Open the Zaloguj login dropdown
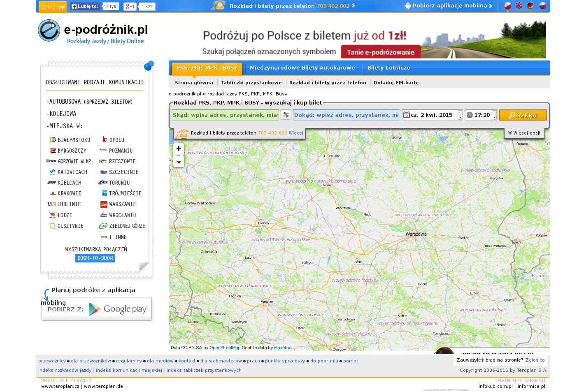 click(x=52, y=7)
